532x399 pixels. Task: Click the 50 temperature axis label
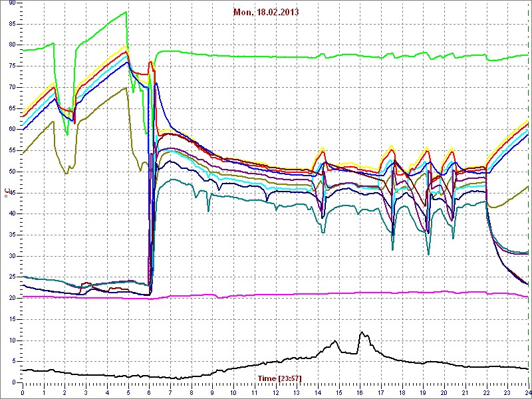pos(12,172)
